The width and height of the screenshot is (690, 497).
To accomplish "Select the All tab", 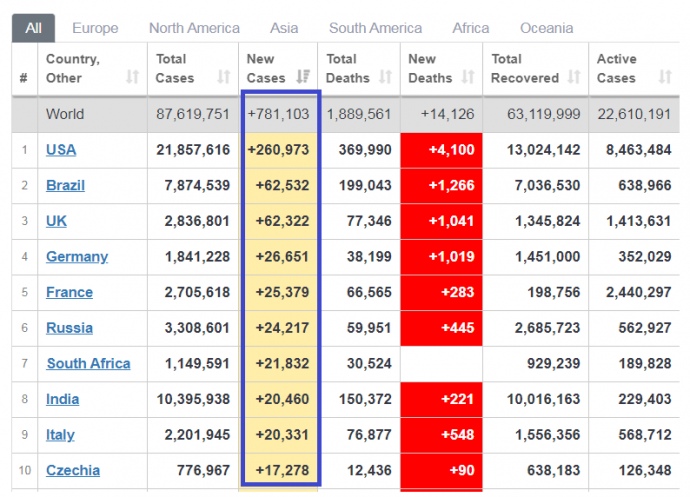I will pyautogui.click(x=33, y=28).
